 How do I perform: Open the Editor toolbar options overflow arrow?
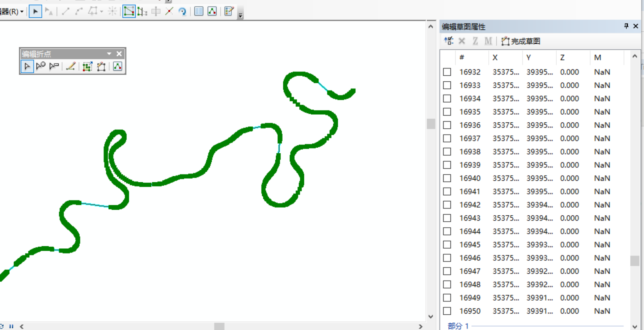(x=240, y=15)
